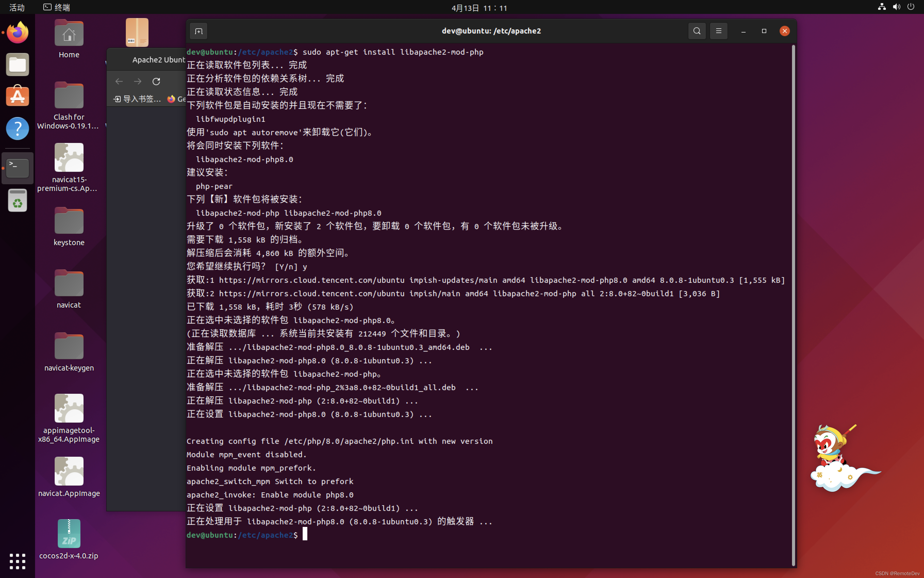Close the terminal window
This screenshot has height=578, width=924.
(x=785, y=31)
